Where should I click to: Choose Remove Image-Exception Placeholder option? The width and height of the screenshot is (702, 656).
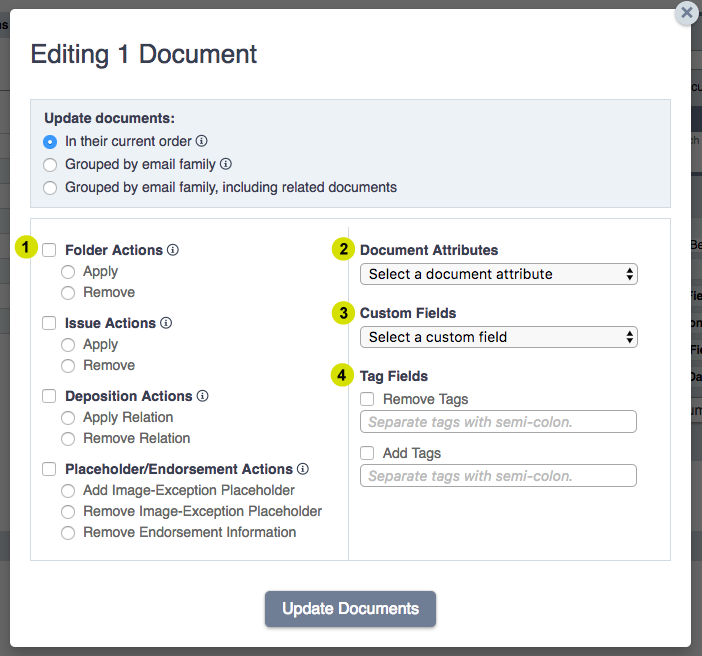click(68, 512)
